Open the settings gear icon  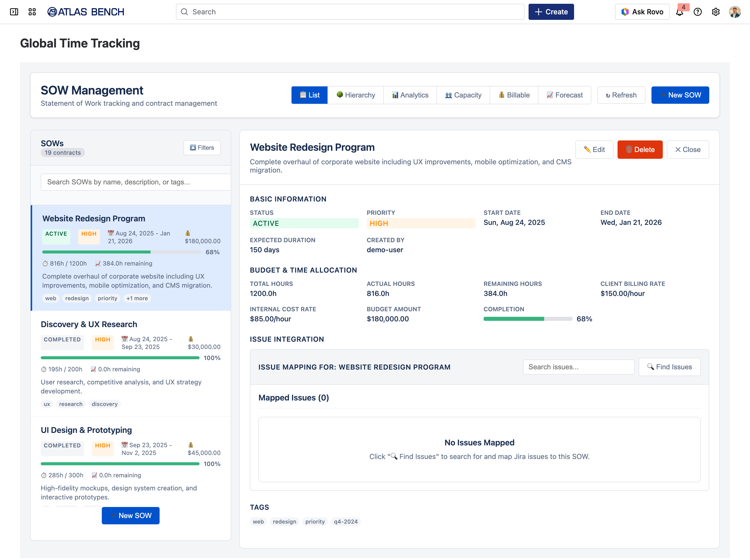[x=715, y=12]
